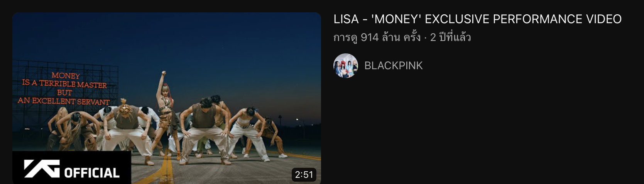Screen dimensions: 644x184
Task: Click the dark night sky in thumbnail
Action: point(216,46)
